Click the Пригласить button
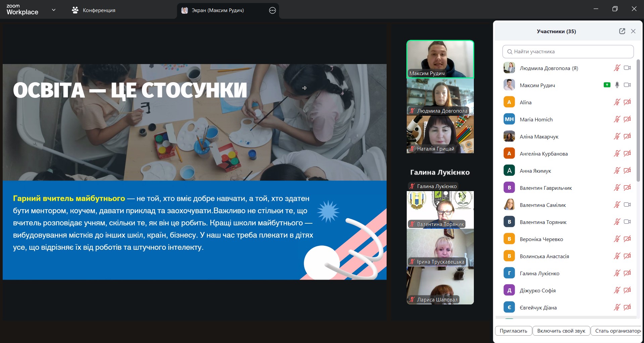The height and width of the screenshot is (343, 644). click(x=513, y=331)
